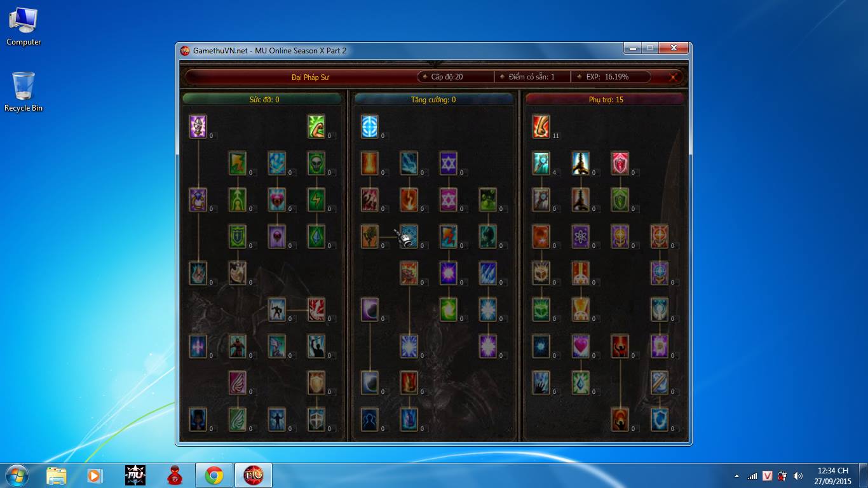Click the pink wings skill icon

pyautogui.click(x=238, y=383)
